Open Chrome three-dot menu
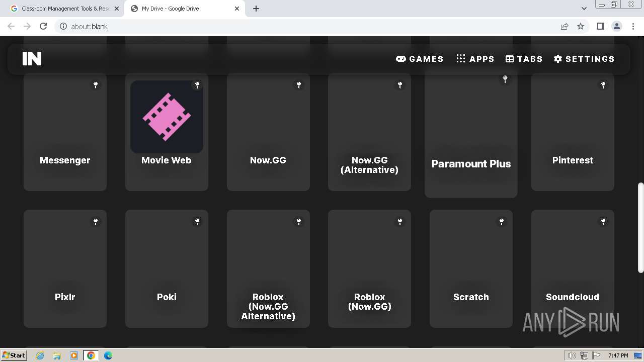The height and width of the screenshot is (362, 644). coord(633,26)
